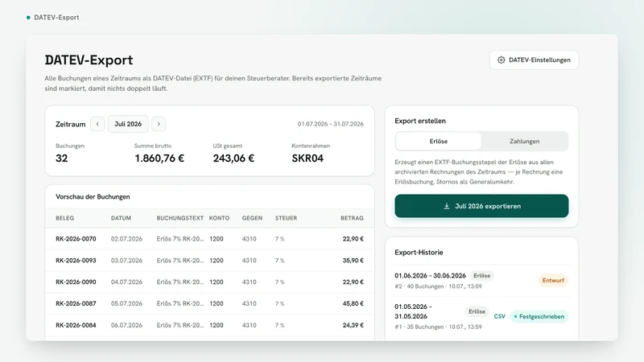Click the Kontenrahmen value SKR04

tap(308, 158)
